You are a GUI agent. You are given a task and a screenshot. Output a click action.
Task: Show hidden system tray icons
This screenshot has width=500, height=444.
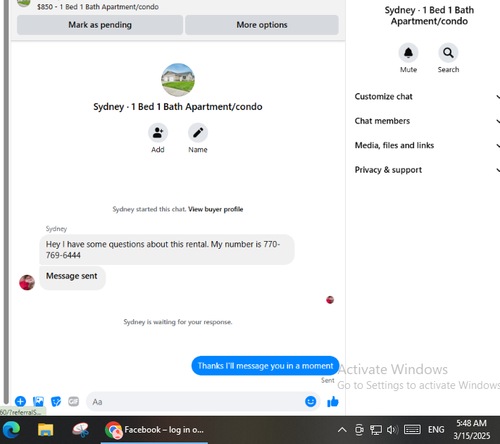tap(342, 430)
